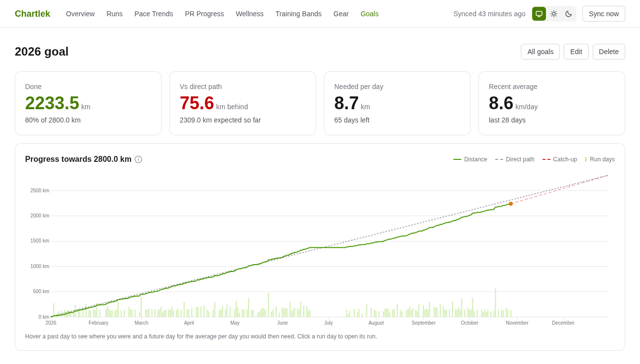Image resolution: width=640 pixels, height=364 pixels.
Task: Toggle the Run days legend series
Action: 600,159
